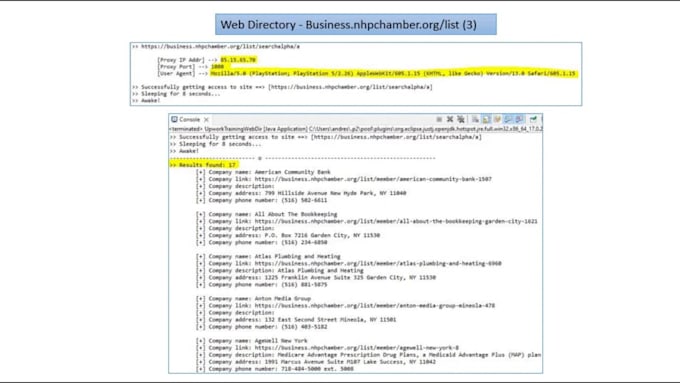Click 'Company name: American Community Bank'
680x383 pixels.
tap(269, 172)
